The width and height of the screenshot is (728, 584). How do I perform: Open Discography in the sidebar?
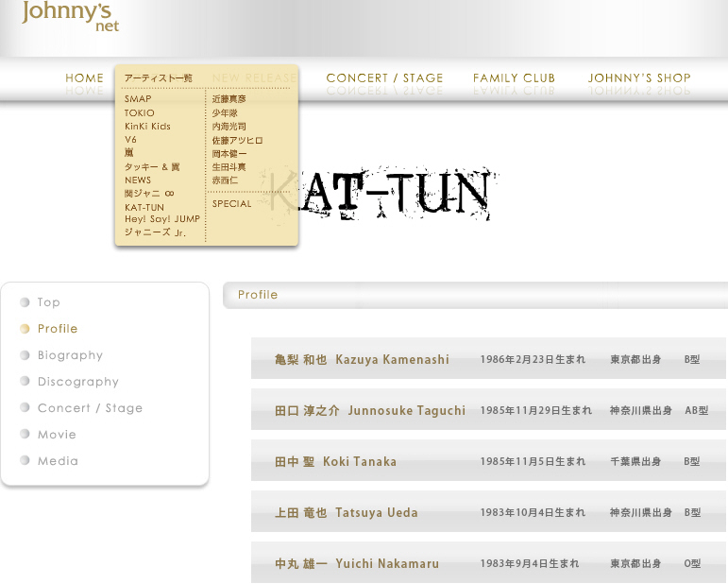click(x=78, y=382)
